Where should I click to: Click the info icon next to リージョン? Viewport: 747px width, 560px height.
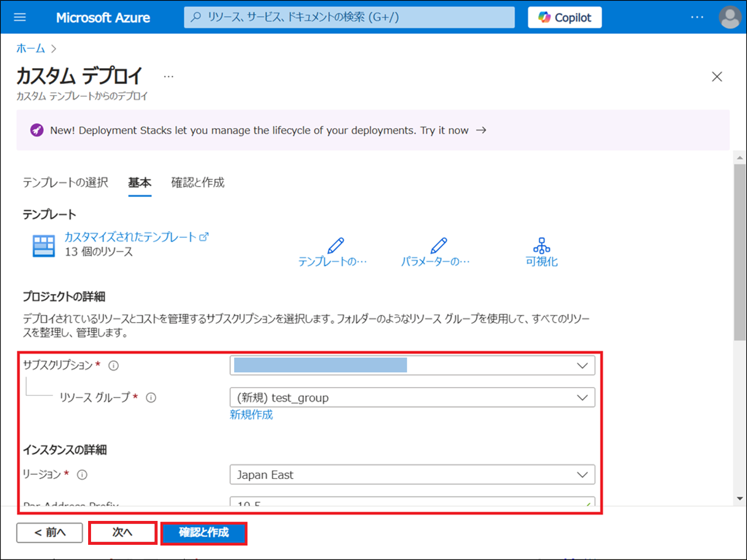pos(82,475)
